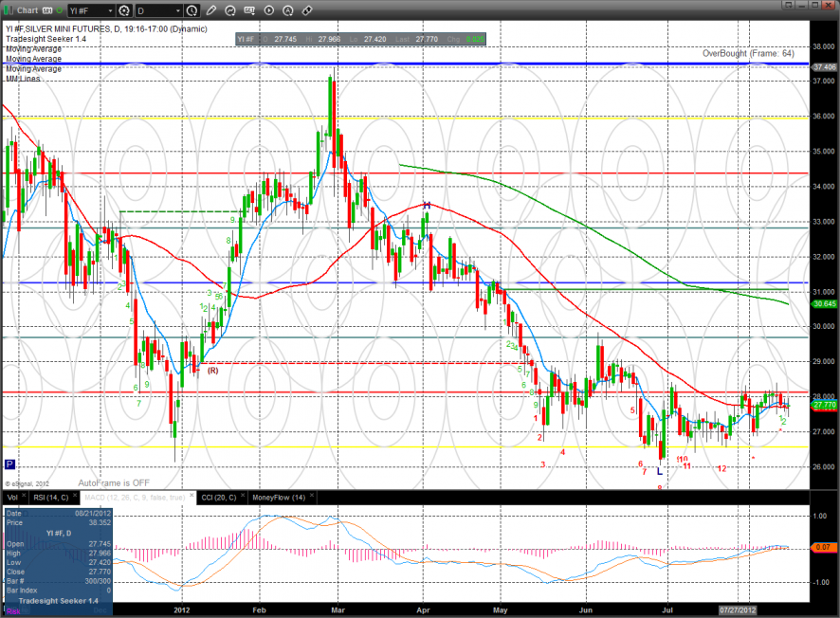840x618 pixels.
Task: Click the Bar # 300/300 row in data box
Action: [x=59, y=581]
